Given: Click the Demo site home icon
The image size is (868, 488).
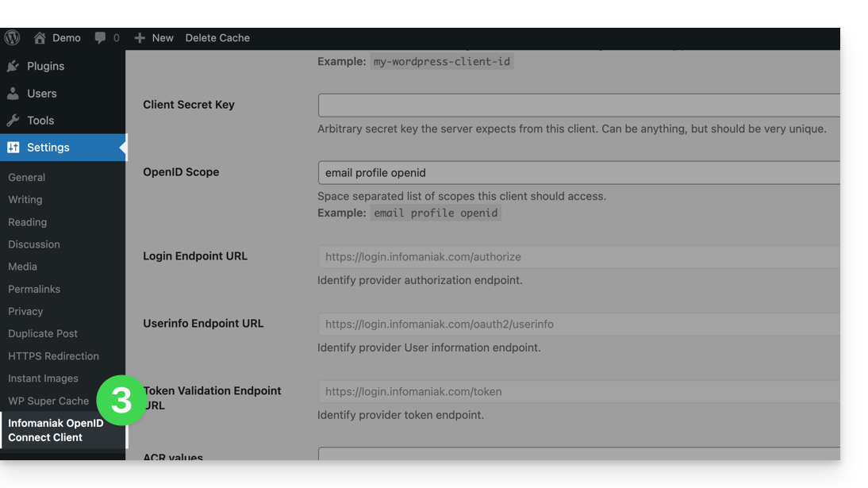Looking at the screenshot, I should [x=40, y=37].
